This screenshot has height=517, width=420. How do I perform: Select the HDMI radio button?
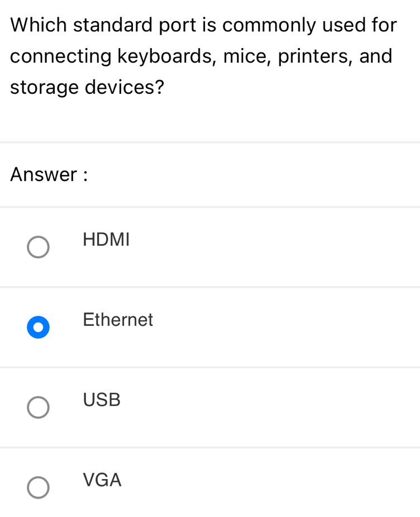(x=38, y=247)
